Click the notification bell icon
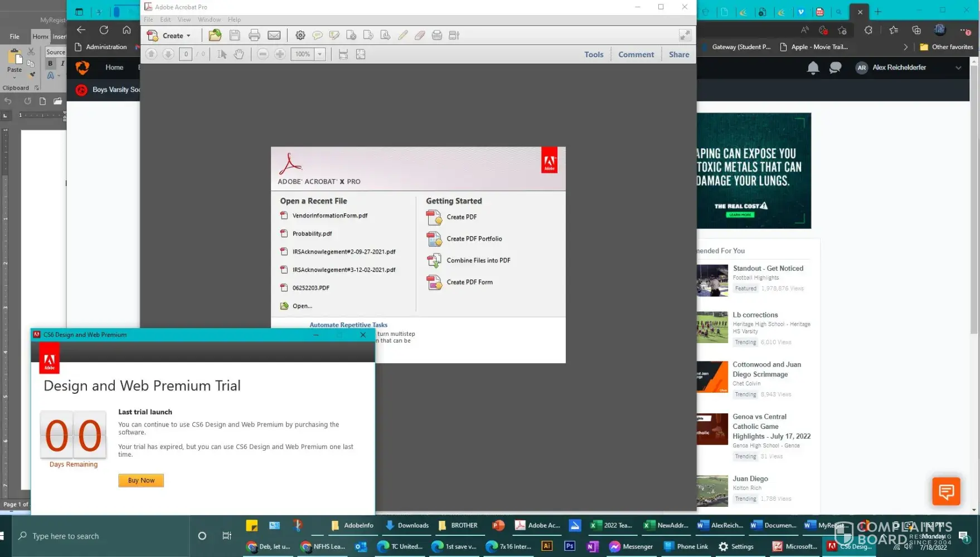 coord(813,68)
